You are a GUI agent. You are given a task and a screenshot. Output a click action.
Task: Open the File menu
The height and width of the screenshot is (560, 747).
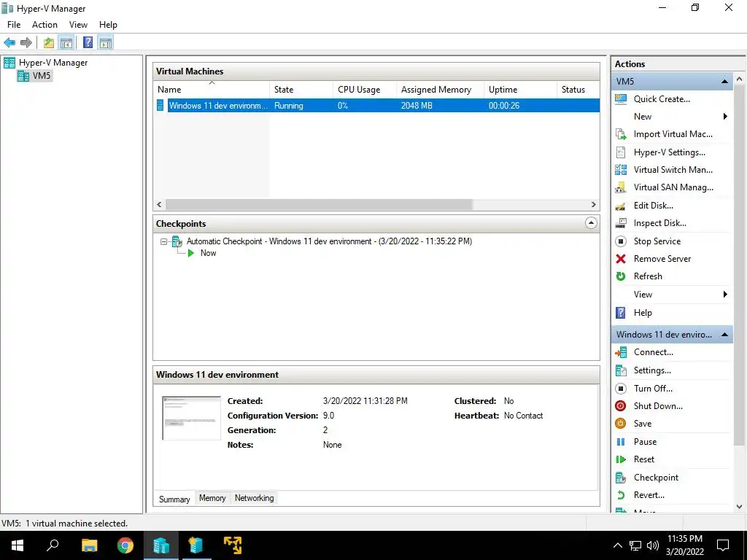pyautogui.click(x=14, y=25)
